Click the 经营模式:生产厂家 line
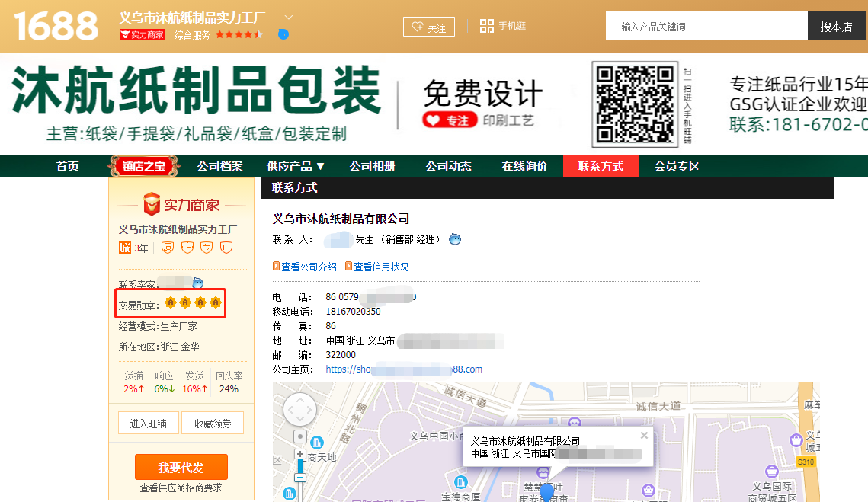The height and width of the screenshot is (502, 868). [x=158, y=326]
